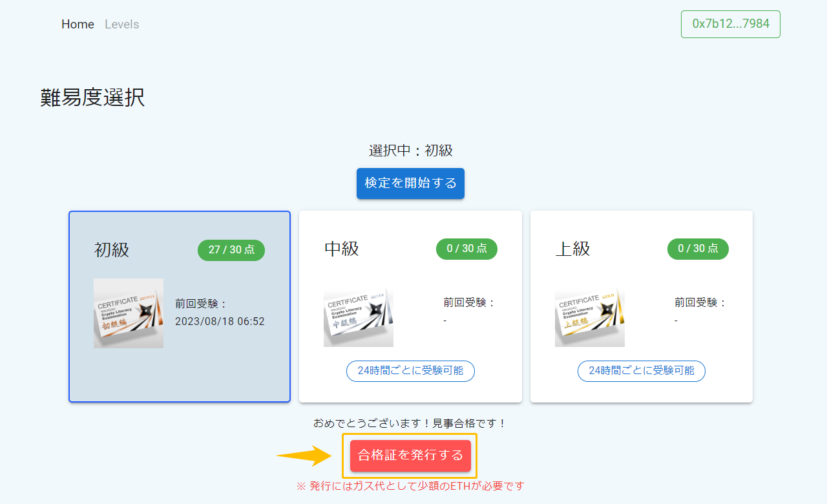827x504 pixels.
Task: Click 24時間ごとに受験可能 chip on 上級 card
Action: 642,371
